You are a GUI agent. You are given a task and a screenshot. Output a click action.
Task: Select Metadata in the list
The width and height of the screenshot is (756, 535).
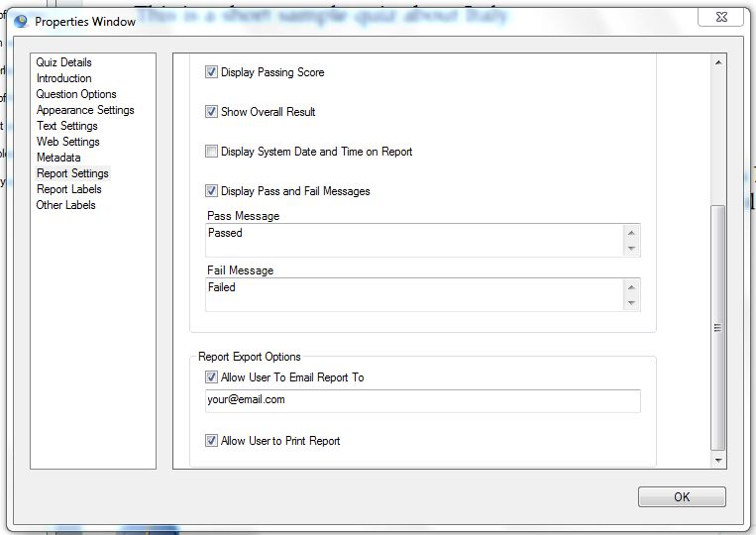(x=58, y=158)
